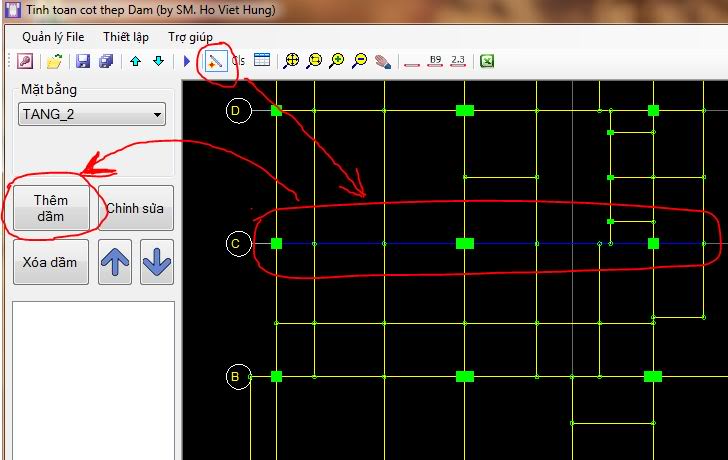Move beam up with blue up arrow button
The image size is (728, 460).
click(x=115, y=262)
